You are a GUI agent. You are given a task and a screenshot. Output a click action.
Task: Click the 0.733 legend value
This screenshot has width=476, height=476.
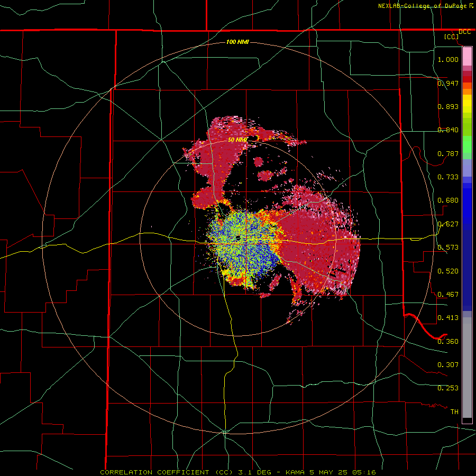click(x=448, y=177)
